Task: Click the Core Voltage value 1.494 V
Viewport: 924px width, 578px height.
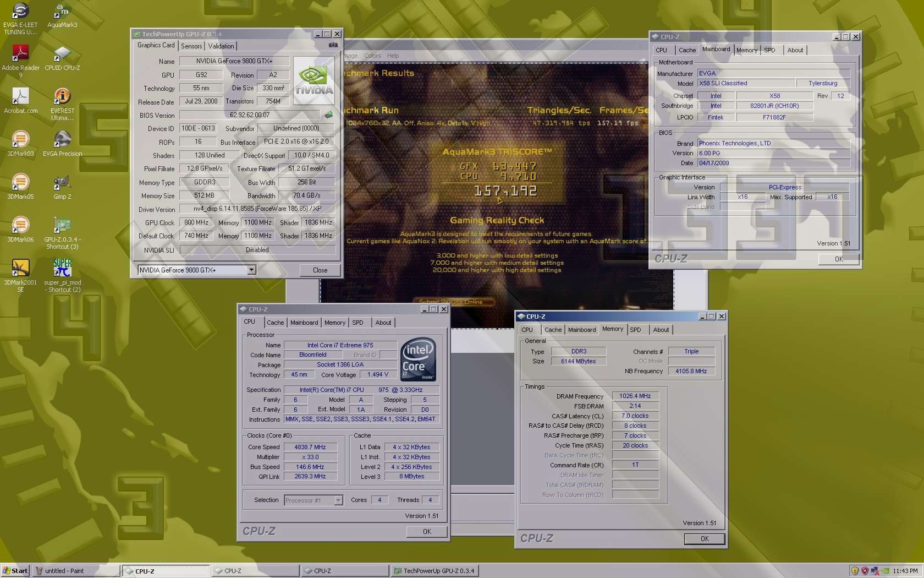Action: click(x=378, y=374)
